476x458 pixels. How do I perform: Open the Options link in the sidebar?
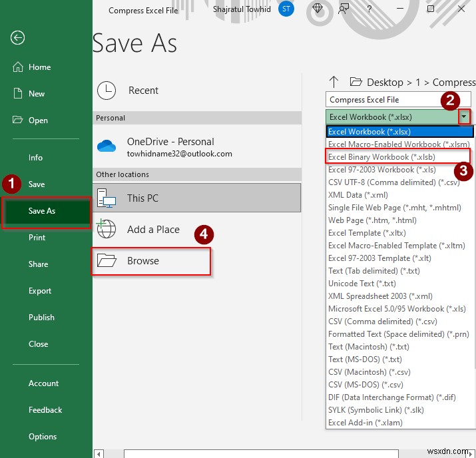click(43, 437)
